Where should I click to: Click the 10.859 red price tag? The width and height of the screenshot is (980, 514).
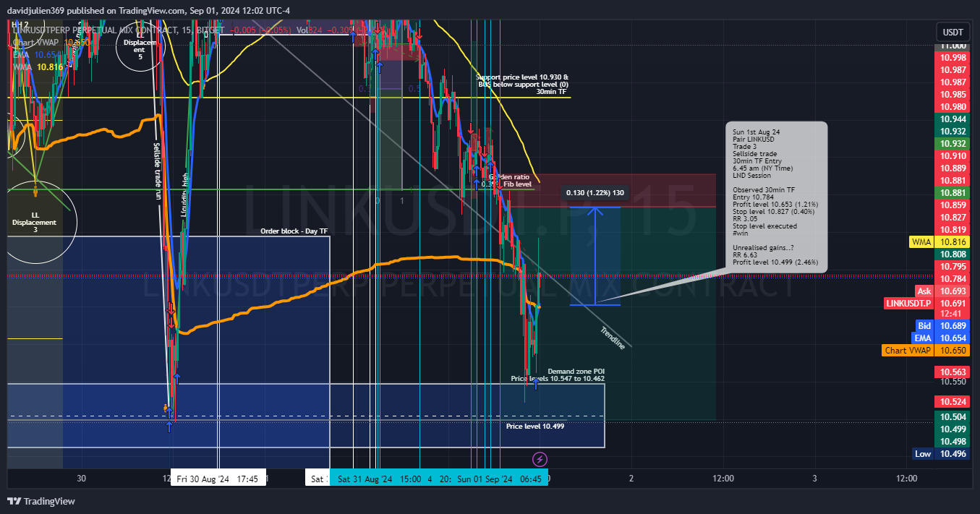[953, 205]
